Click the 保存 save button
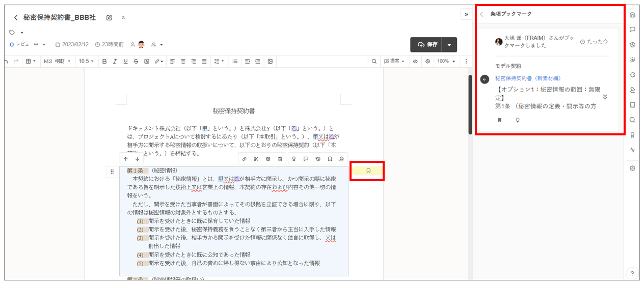Viewport: 644px width, 284px height. 428,45
